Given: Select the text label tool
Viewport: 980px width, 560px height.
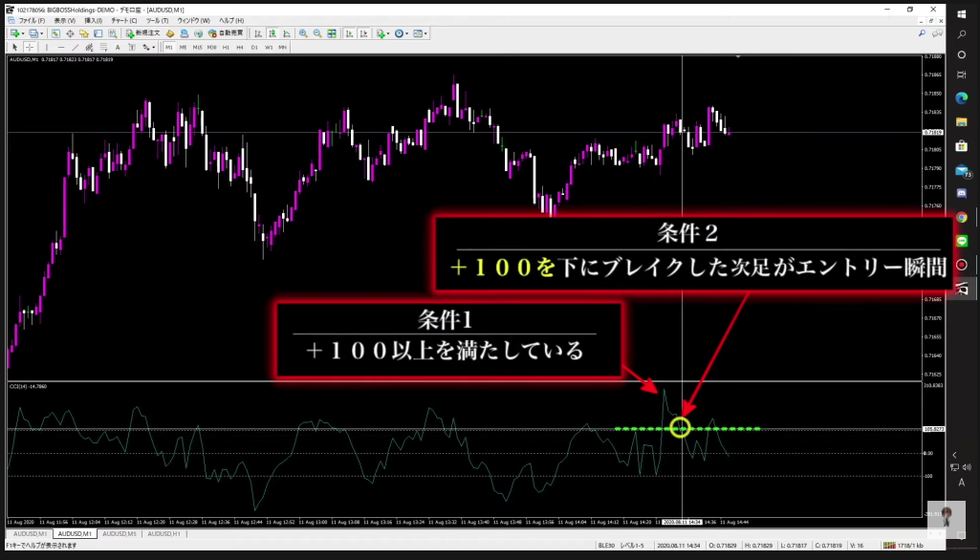Looking at the screenshot, I should [132, 48].
